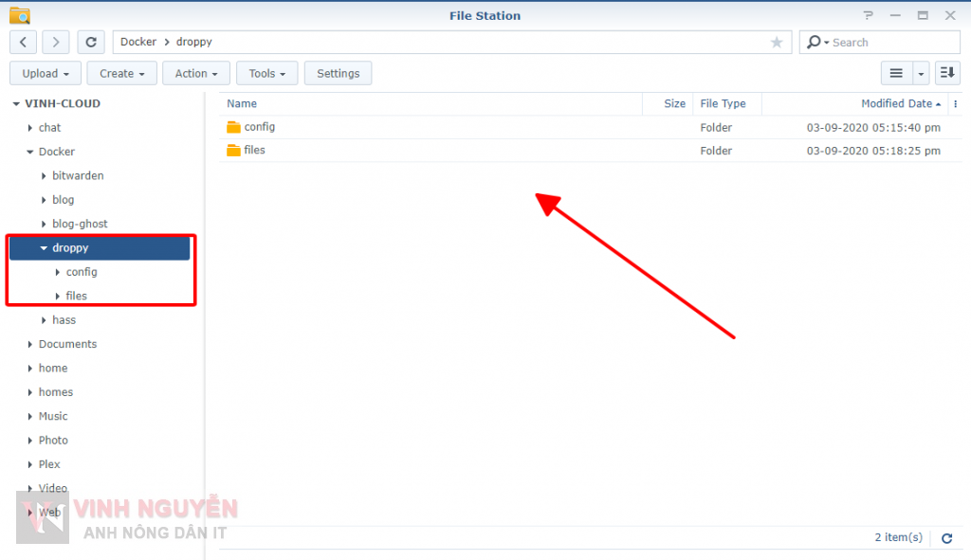Expand the homes folder node

(29, 392)
